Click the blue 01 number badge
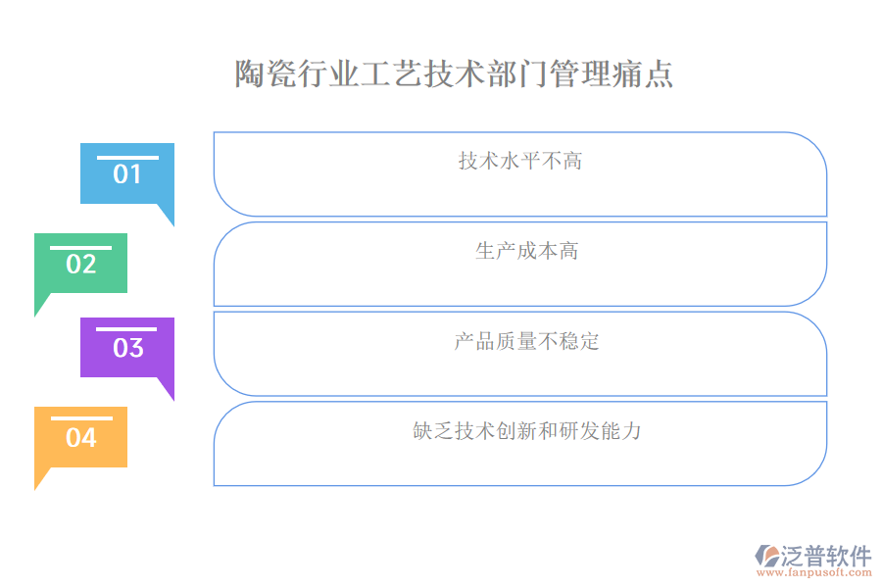The width and height of the screenshot is (882, 588). click(127, 174)
